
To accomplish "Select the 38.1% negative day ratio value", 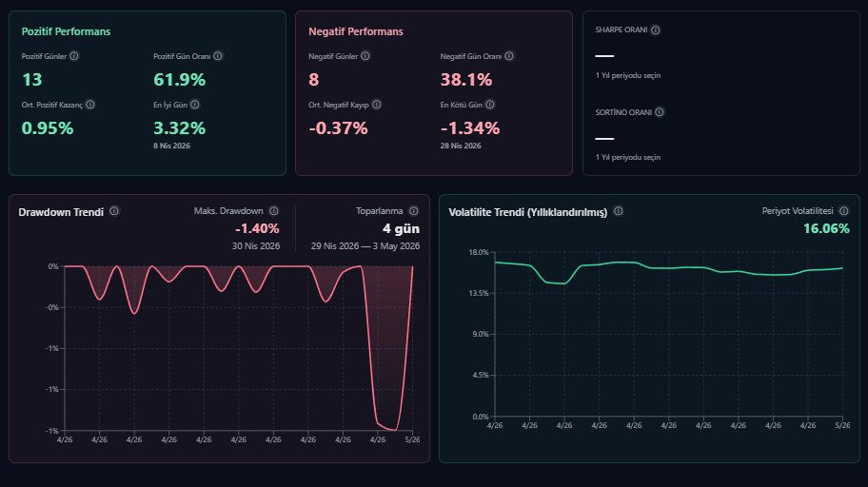I will tap(466, 80).
